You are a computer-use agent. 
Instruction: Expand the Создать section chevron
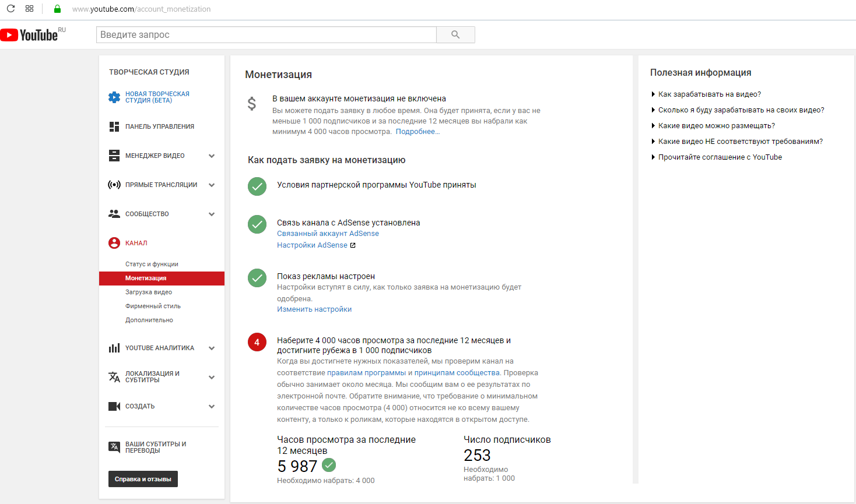212,406
